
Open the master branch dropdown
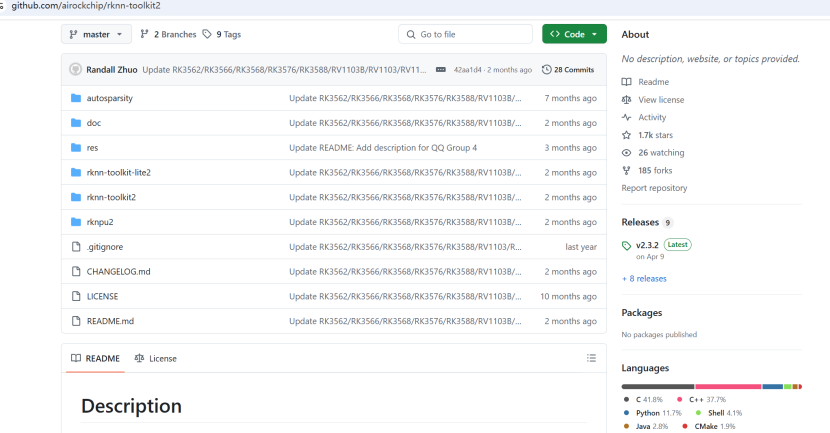pos(96,34)
